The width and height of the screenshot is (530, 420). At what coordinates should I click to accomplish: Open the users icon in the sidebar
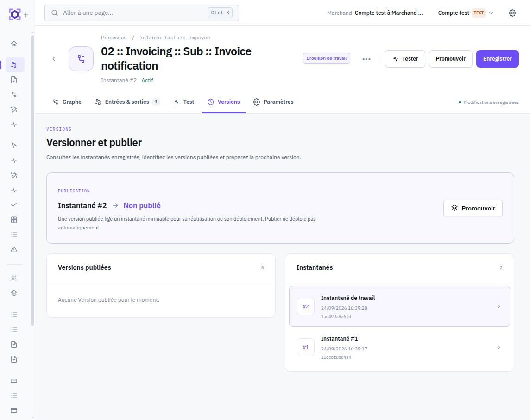coord(14,279)
